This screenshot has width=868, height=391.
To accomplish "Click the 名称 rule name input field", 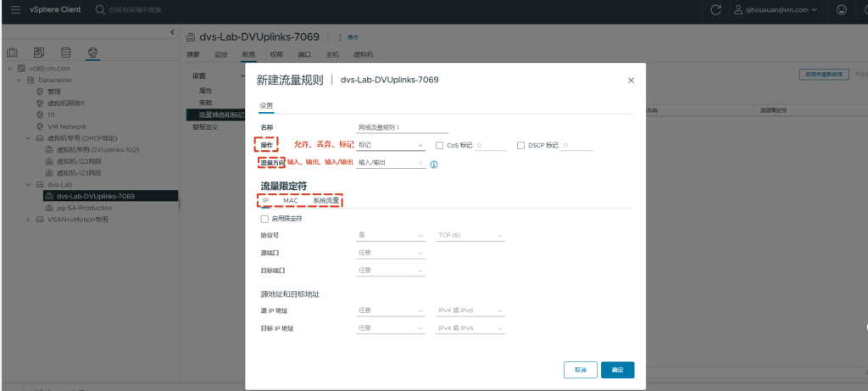I will click(403, 127).
